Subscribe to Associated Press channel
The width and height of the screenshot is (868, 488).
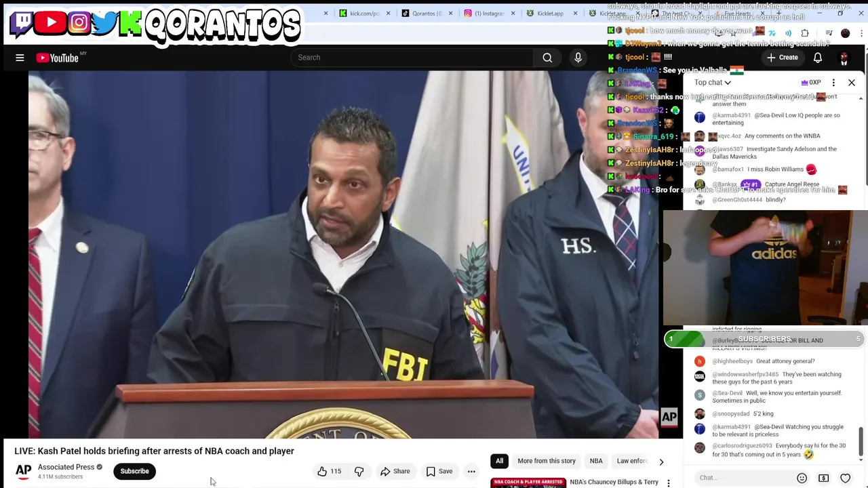click(x=134, y=471)
